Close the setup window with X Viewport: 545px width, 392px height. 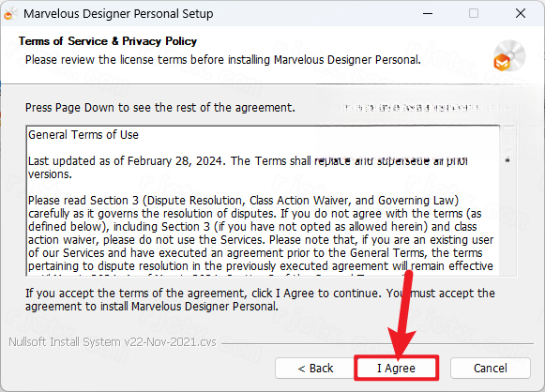point(521,13)
